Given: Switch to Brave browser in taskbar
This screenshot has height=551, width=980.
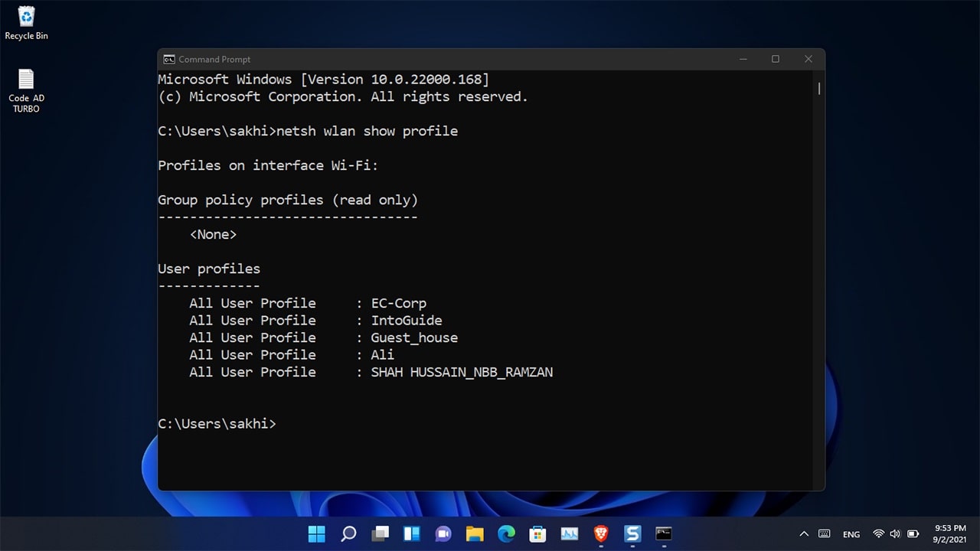Looking at the screenshot, I should [x=601, y=533].
